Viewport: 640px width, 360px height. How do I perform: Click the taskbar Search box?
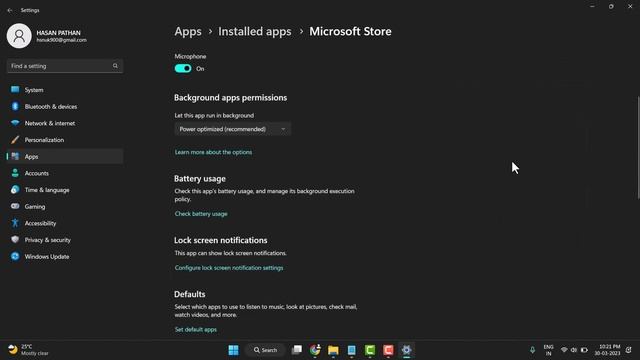(265, 350)
